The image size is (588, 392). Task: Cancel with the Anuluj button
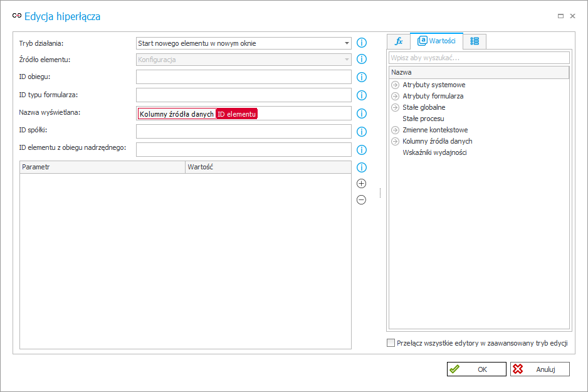pyautogui.click(x=540, y=369)
